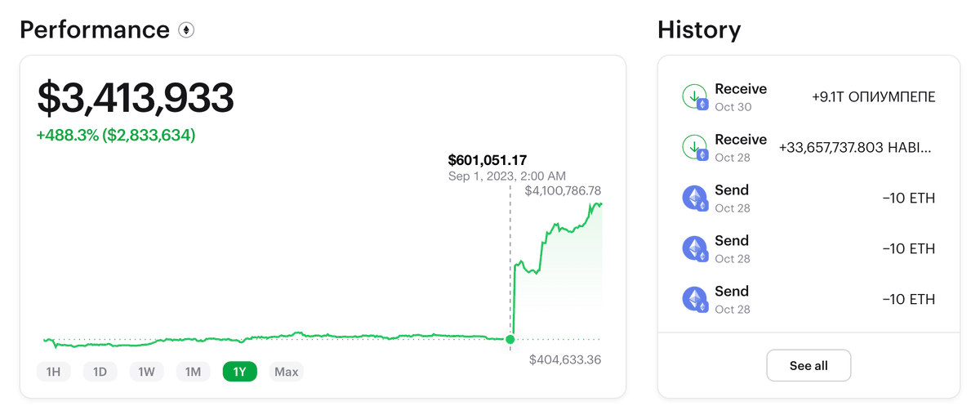Click the Ethereum icon beside Performance heading

pos(186,31)
